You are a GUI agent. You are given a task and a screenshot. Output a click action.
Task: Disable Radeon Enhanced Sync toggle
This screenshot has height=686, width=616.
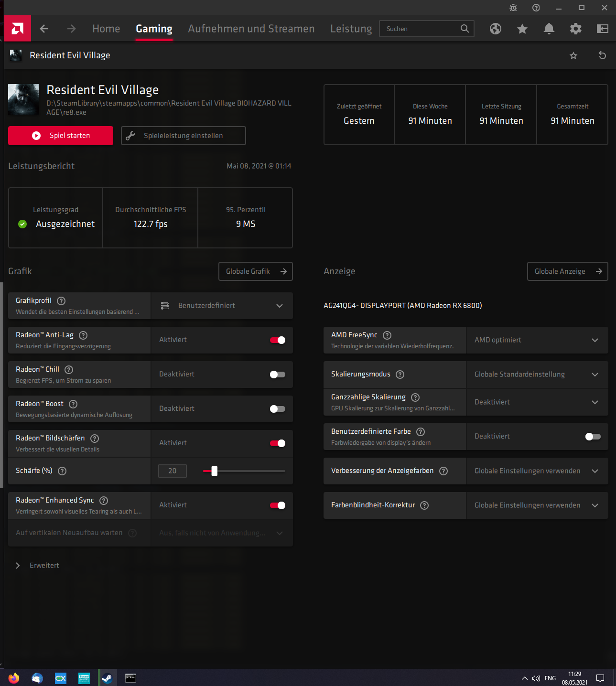pyautogui.click(x=278, y=505)
